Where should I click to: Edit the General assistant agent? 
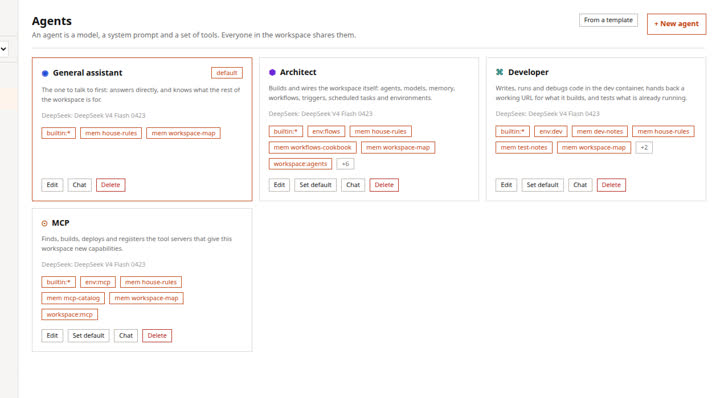point(52,185)
